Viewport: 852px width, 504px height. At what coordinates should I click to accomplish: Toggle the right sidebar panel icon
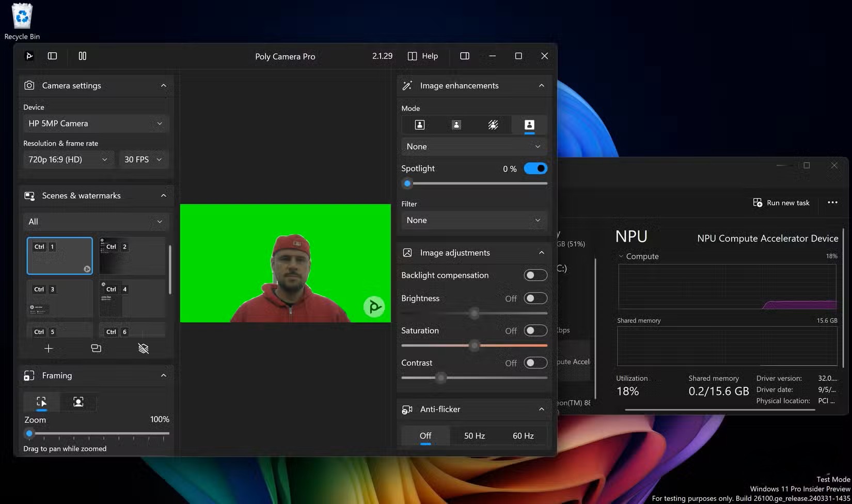(x=464, y=56)
